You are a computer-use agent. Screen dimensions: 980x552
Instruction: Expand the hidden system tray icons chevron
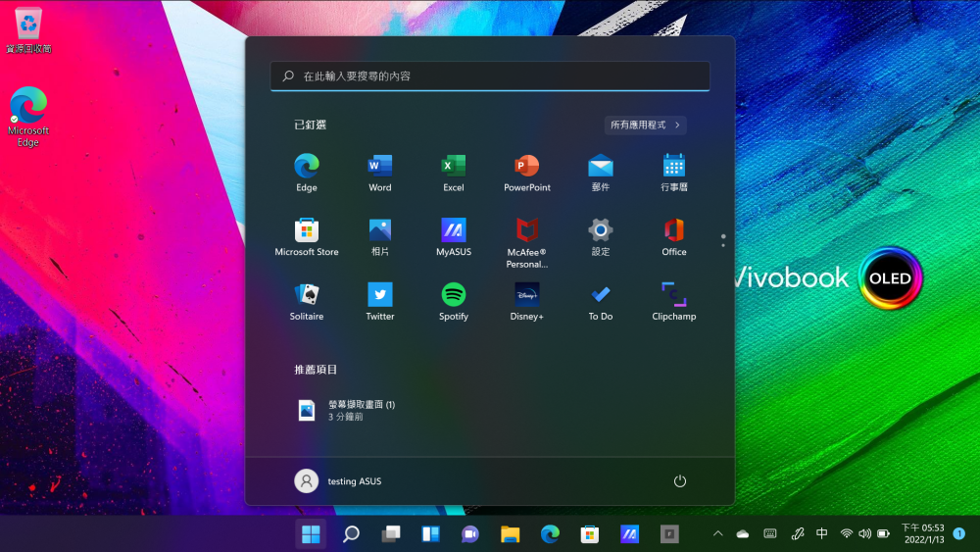(x=717, y=534)
